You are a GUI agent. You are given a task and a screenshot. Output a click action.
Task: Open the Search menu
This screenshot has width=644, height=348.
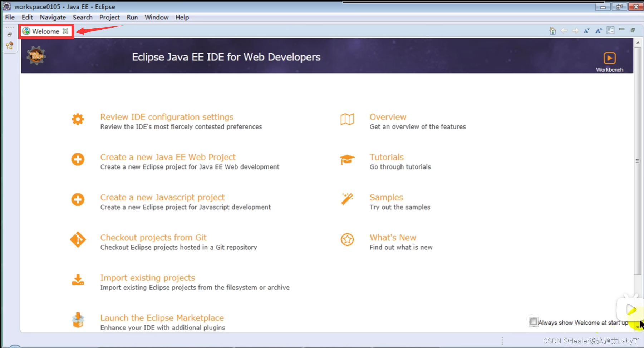point(83,17)
